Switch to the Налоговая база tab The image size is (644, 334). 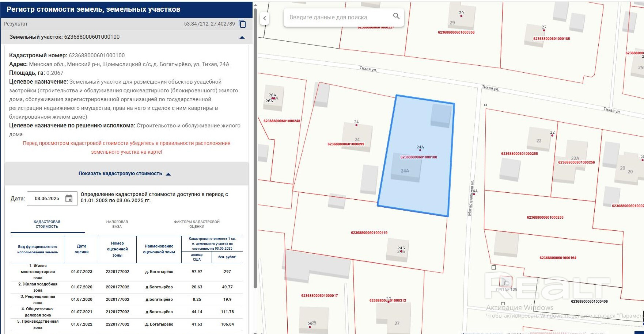tap(117, 224)
